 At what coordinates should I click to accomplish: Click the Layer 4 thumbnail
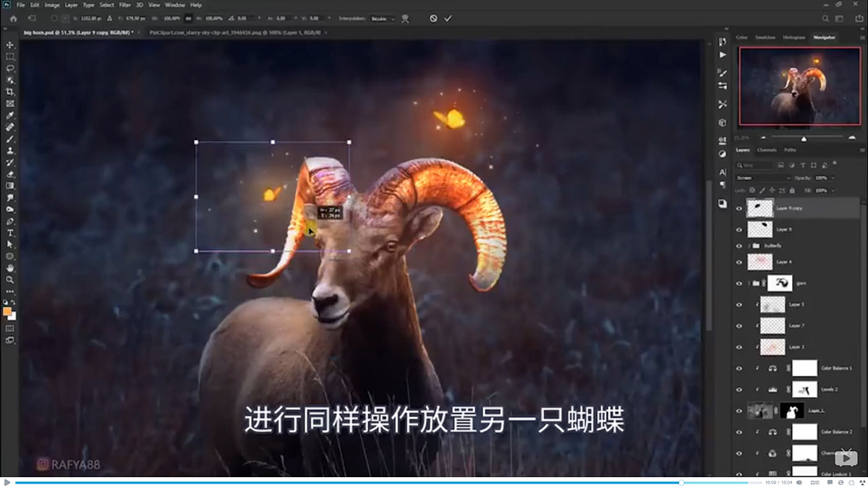759,260
